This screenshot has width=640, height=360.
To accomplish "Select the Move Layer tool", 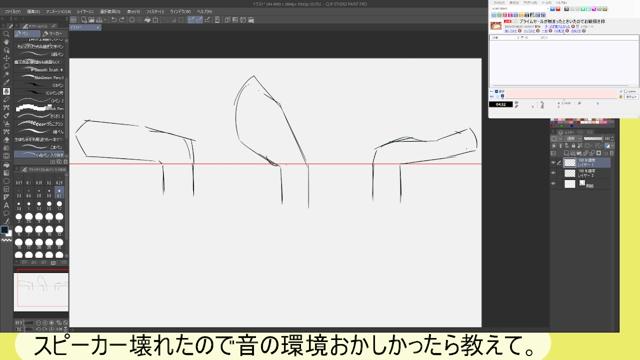I will 6,58.
